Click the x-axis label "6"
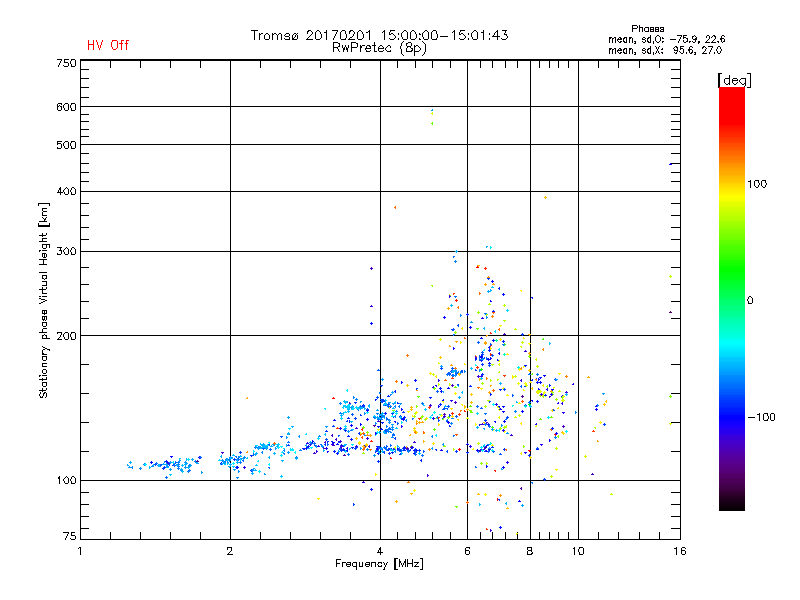The image size is (800, 600). (x=467, y=551)
